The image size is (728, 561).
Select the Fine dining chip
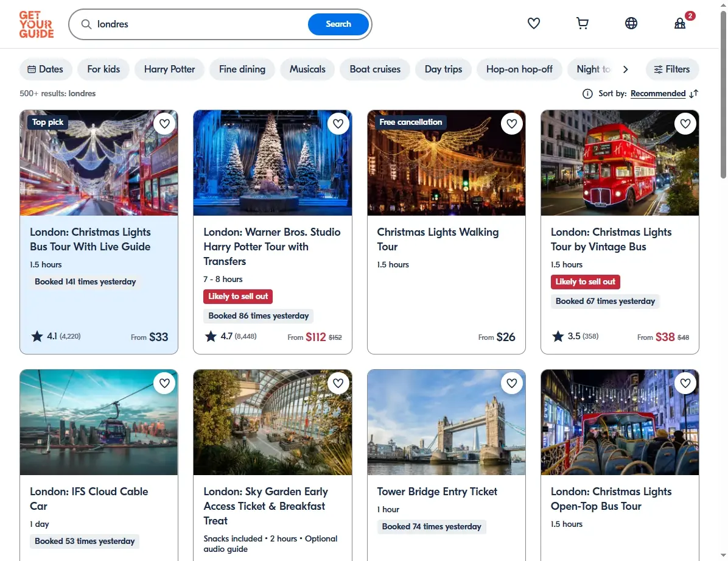tap(242, 69)
